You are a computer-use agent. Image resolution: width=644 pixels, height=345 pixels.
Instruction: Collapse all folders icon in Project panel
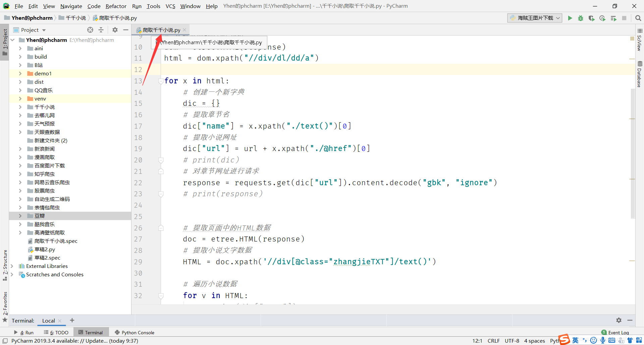coord(101,30)
